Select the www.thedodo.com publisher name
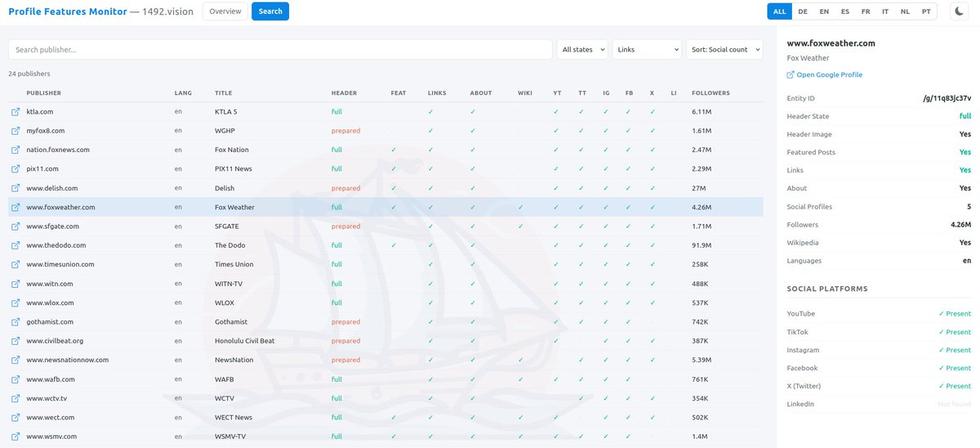The width and height of the screenshot is (980, 448). (x=56, y=245)
